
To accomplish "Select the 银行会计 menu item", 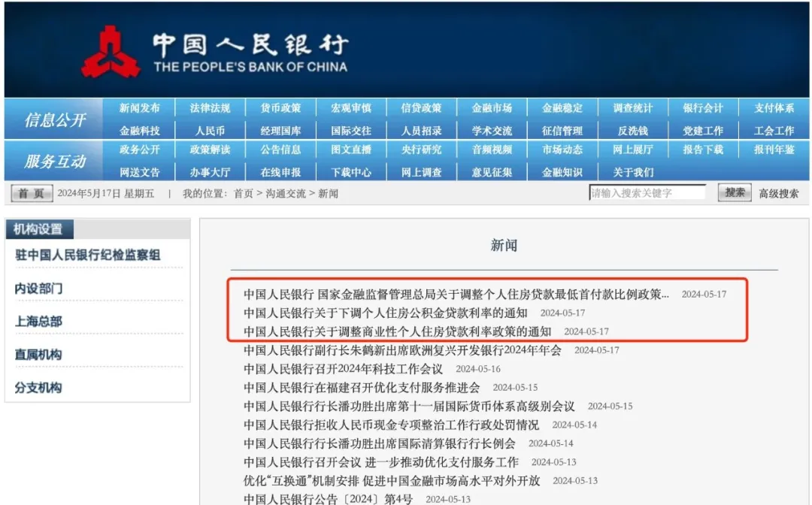I will (703, 108).
